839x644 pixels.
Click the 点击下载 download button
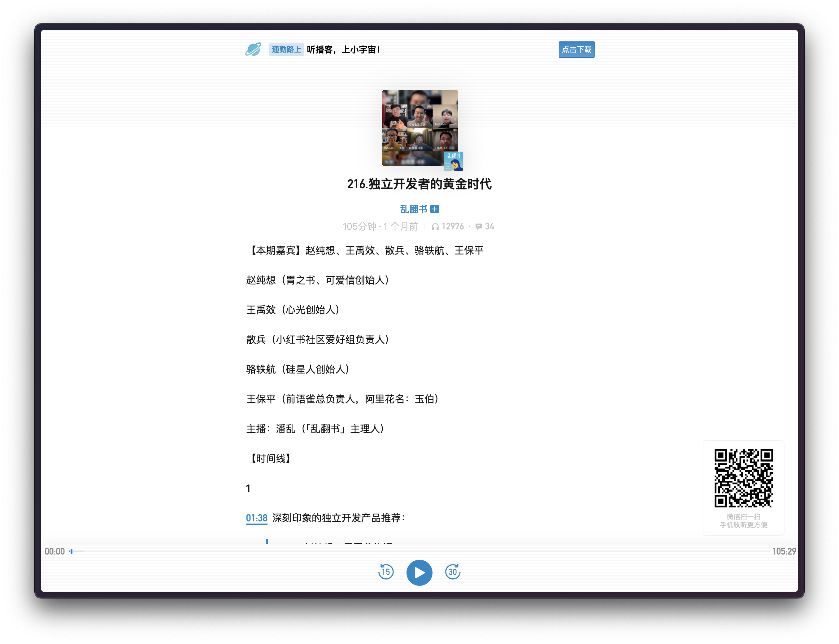(576, 50)
